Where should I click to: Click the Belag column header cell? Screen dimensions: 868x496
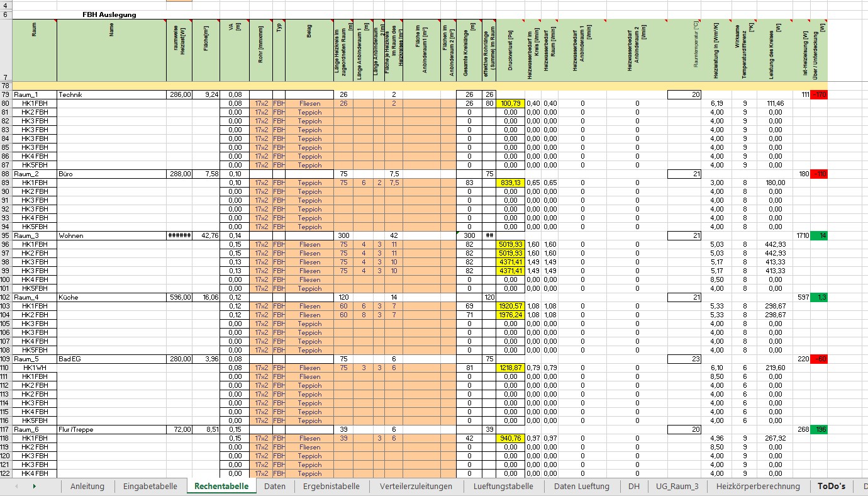tap(309, 50)
